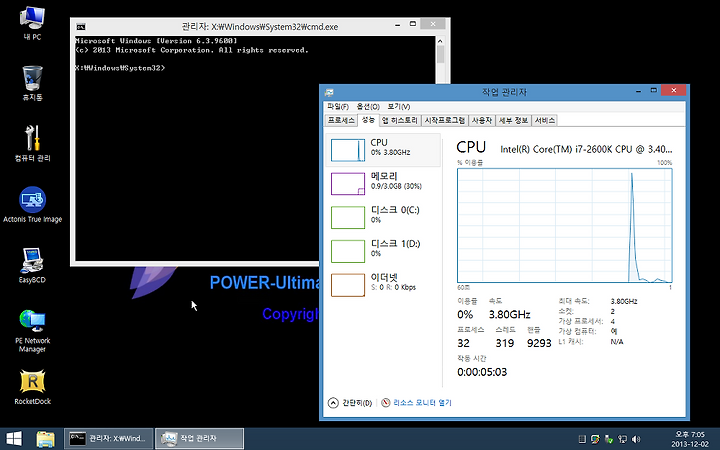This screenshot has height=450, width=720.
Task: Open the 휴지통 recycle bin icon
Action: pyautogui.click(x=32, y=83)
